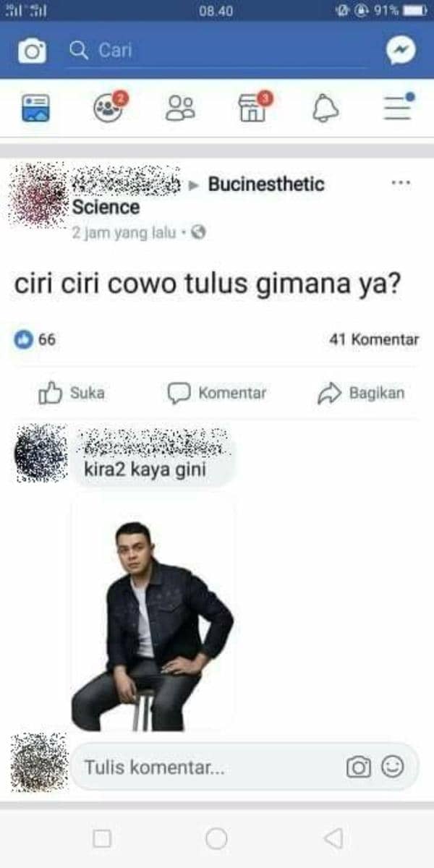Tap the Komentar button under the post
The image size is (434, 868).
coord(217,393)
